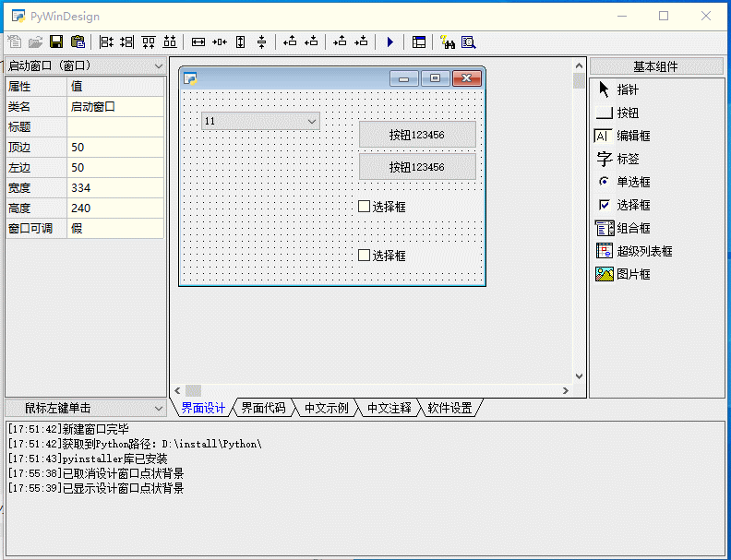The width and height of the screenshot is (731, 560).
Task: Click the designed window's maximize button
Action: [x=435, y=78]
